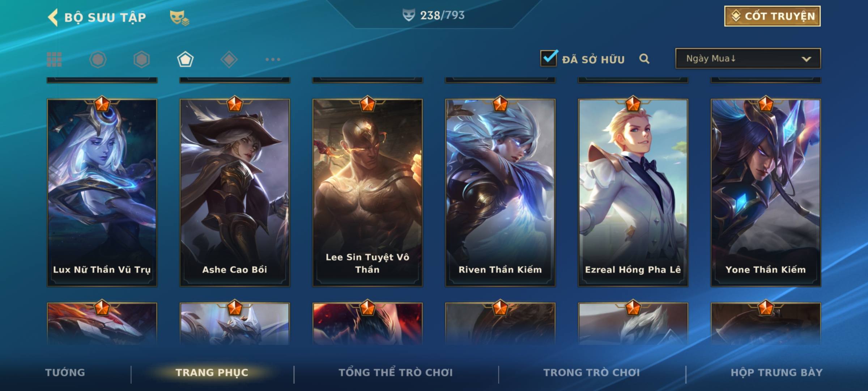The width and height of the screenshot is (868, 391).
Task: Choose the Yone Thần Kiếm skin card
Action: point(766,193)
